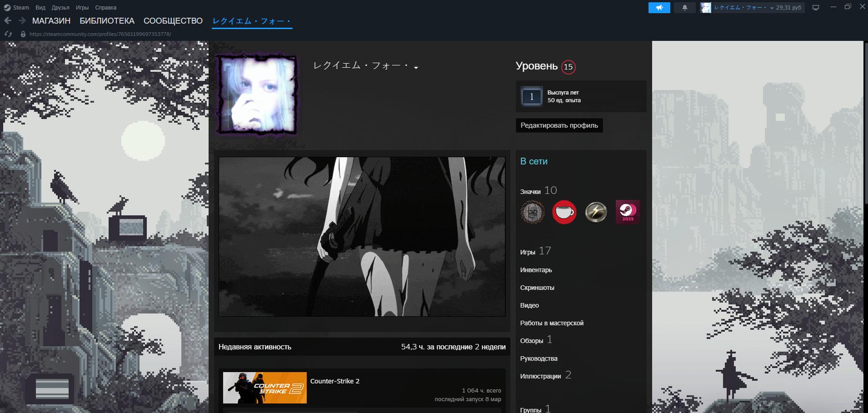The image size is (868, 413).
Task: Open notifications with the bell icon
Action: tap(684, 8)
